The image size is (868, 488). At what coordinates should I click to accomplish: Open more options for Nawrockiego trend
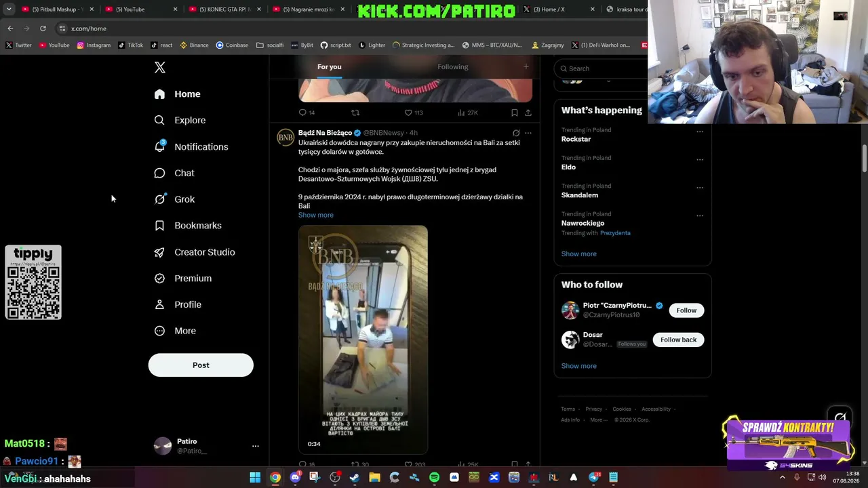[700, 216]
